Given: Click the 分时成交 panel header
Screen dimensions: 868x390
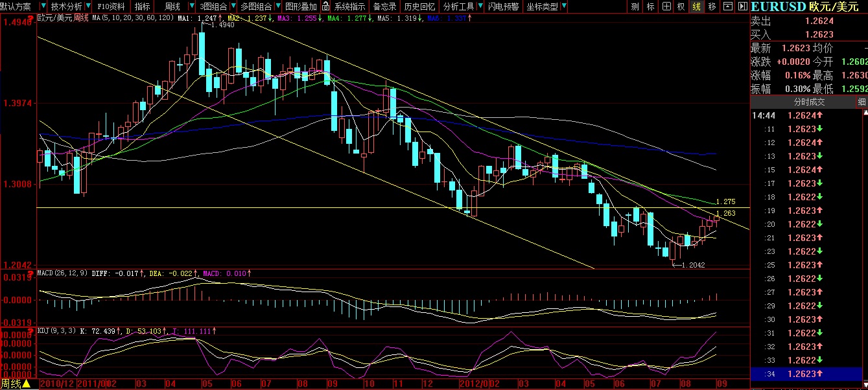Looking at the screenshot, I should pyautogui.click(x=809, y=102).
